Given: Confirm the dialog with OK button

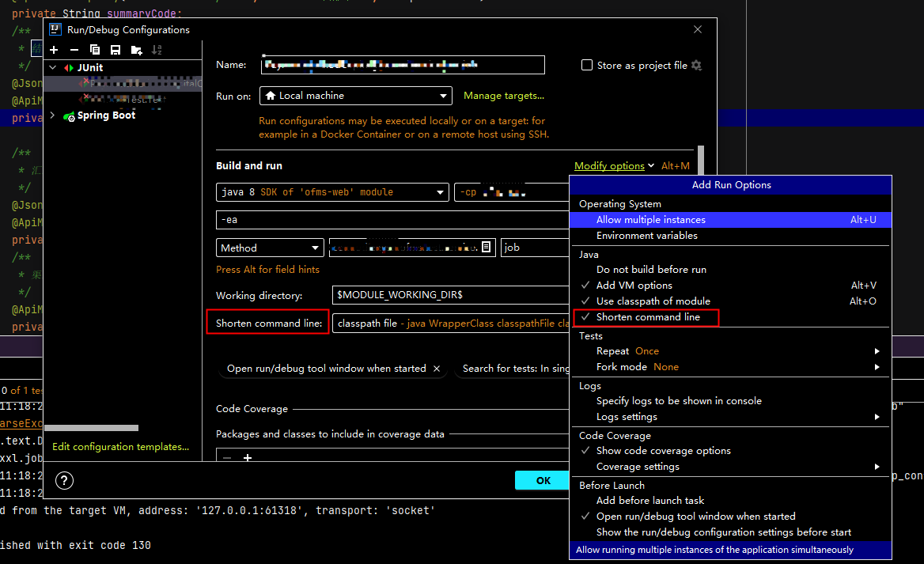Looking at the screenshot, I should pos(543,480).
